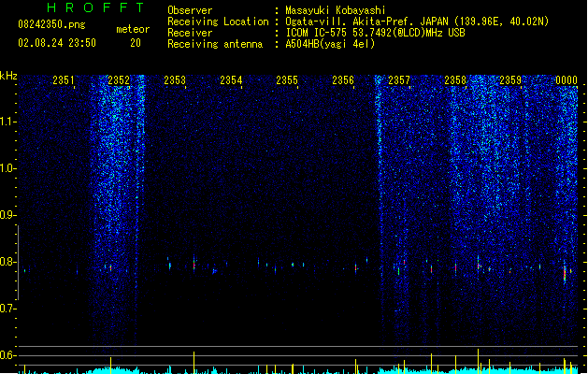Click the A504HB(yagi 4el) antenna value

click(x=330, y=44)
